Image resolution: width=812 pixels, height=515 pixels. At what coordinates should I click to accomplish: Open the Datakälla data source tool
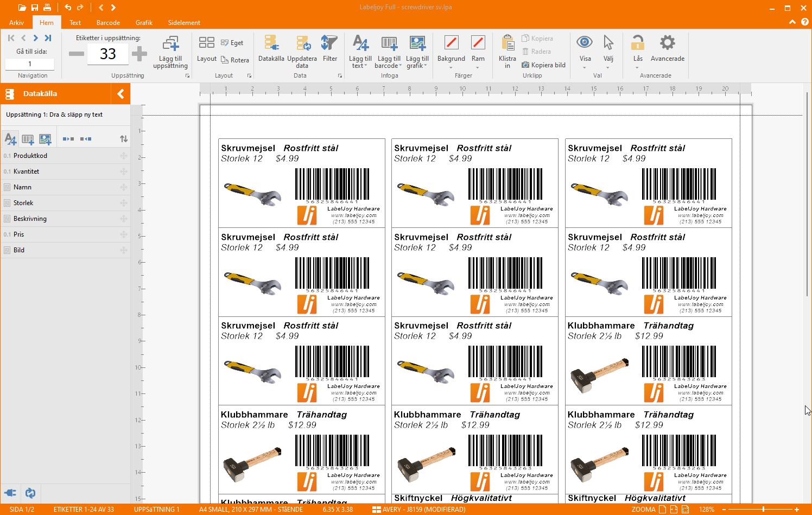coord(271,49)
